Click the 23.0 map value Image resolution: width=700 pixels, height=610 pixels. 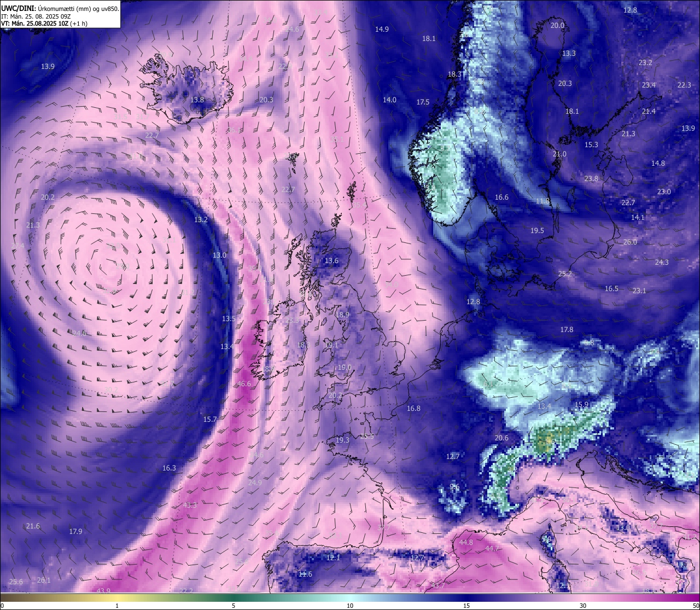(664, 192)
